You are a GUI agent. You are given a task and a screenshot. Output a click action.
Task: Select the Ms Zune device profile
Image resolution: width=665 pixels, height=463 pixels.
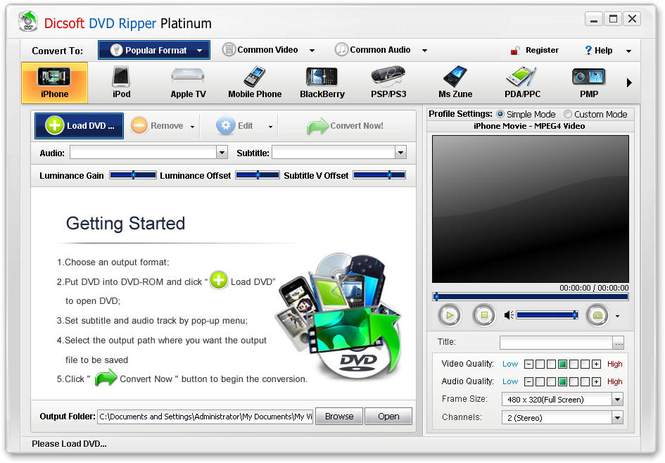click(x=455, y=83)
